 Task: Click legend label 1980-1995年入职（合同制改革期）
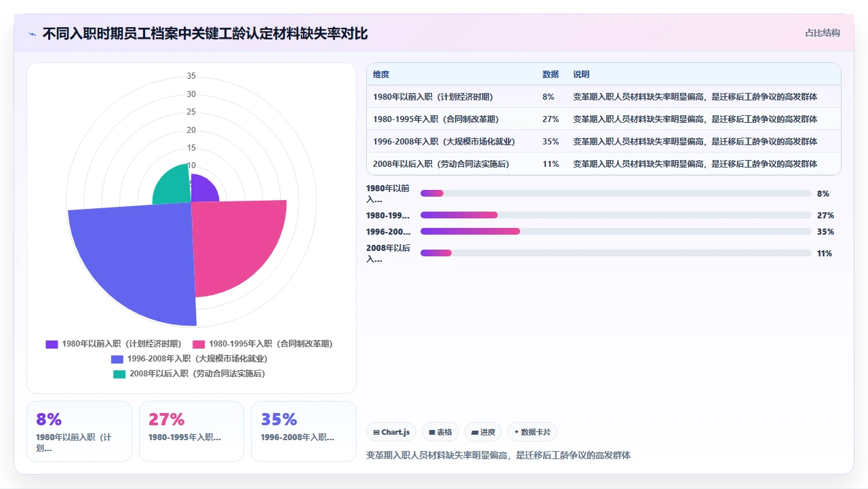[272, 344]
